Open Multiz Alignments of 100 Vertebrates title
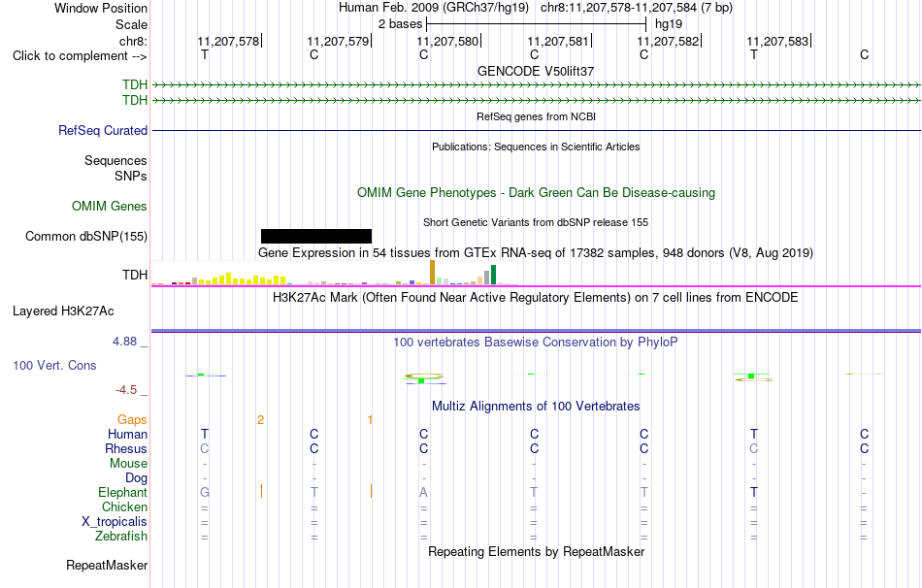 (536, 407)
